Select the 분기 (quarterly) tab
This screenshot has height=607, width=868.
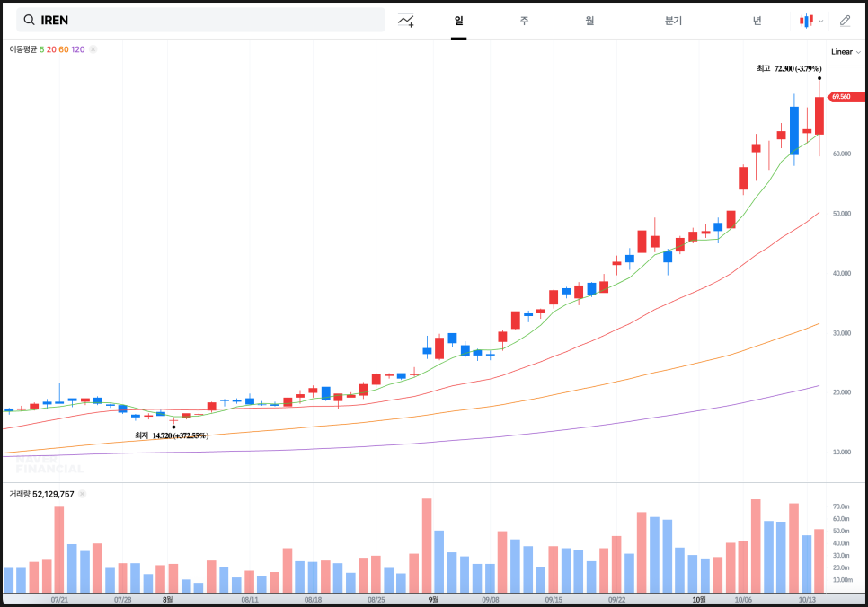pos(673,20)
